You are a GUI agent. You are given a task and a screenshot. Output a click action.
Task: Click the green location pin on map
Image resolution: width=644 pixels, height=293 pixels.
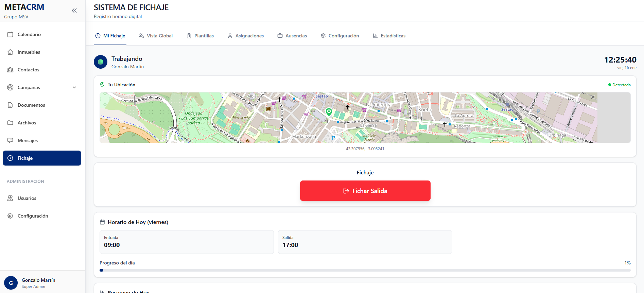click(x=329, y=111)
